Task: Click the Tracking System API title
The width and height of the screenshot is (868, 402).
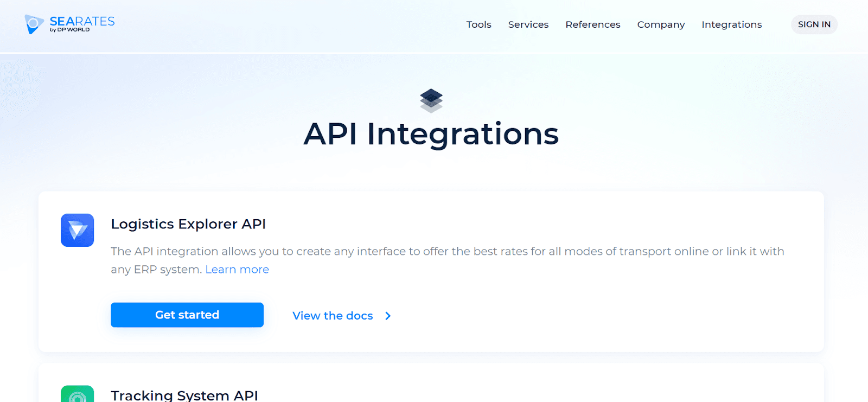Action: click(184, 395)
